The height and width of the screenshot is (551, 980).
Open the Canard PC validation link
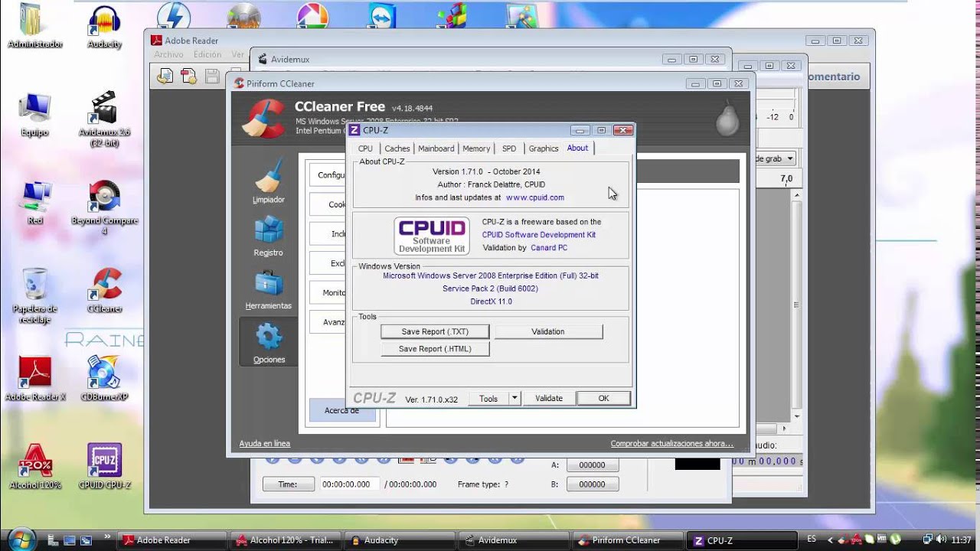(549, 248)
